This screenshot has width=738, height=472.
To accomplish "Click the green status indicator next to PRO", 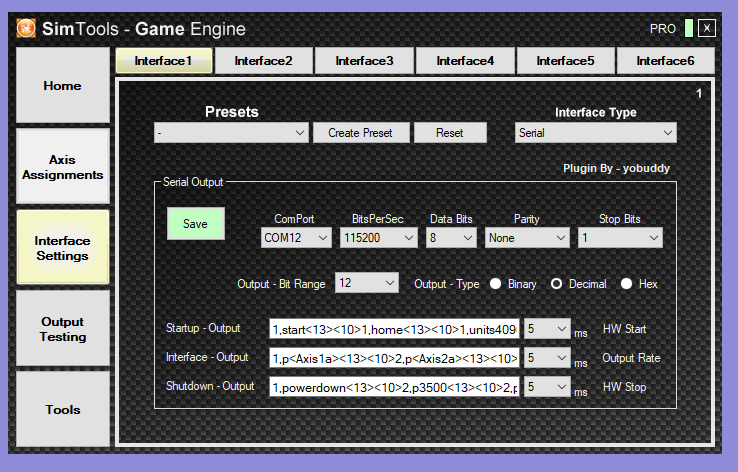I will pos(689,28).
